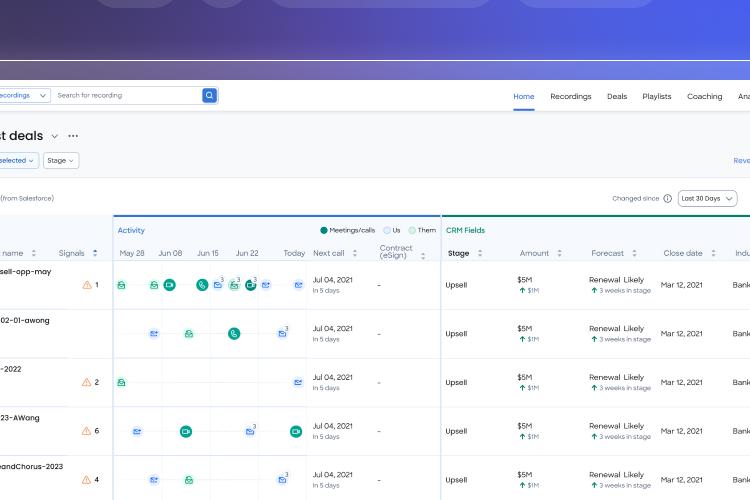Open the video meeting with badge 3 in sell-opp-may row

[251, 285]
